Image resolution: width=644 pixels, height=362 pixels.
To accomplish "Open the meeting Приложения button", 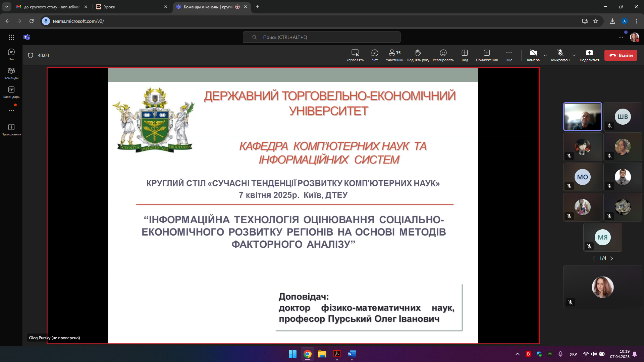I will pyautogui.click(x=487, y=55).
